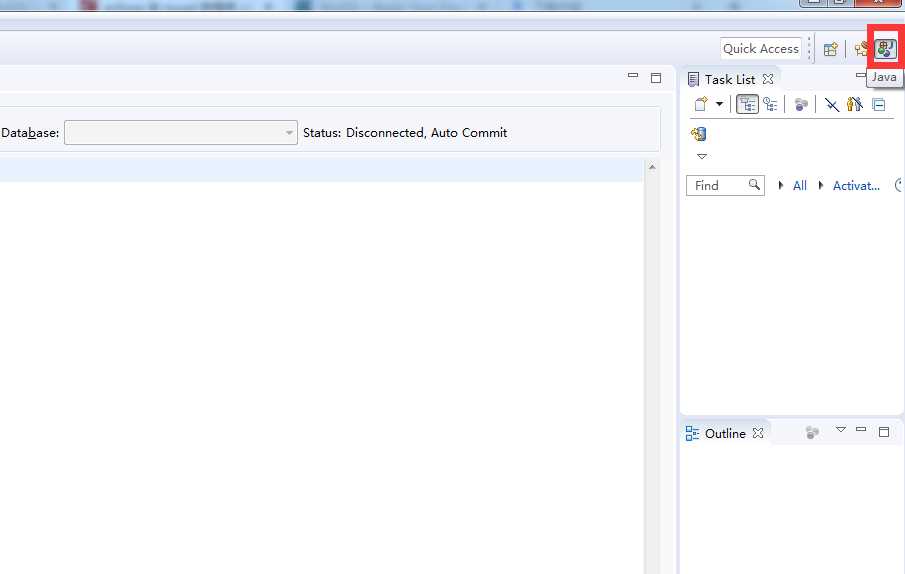Click the Database combo dropdown arrow

click(x=289, y=133)
